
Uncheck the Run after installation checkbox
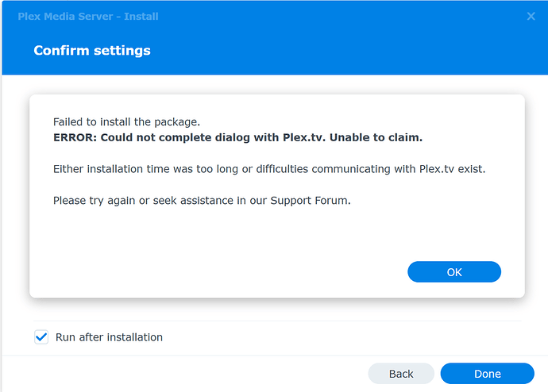(42, 337)
